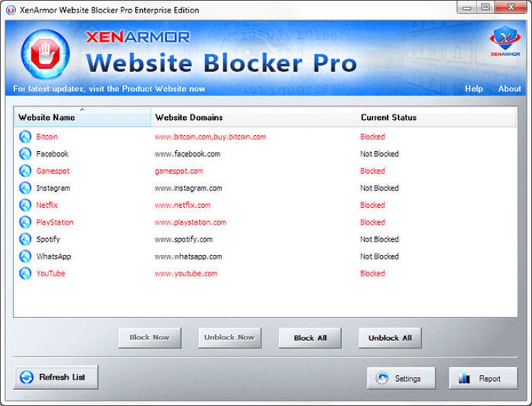Sort by the Current Status column header

436,117
